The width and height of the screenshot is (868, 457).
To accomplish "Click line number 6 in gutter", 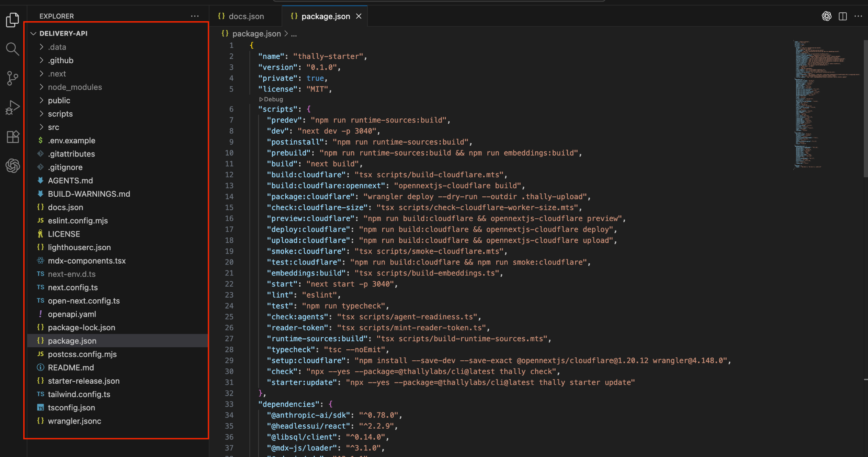I will click(231, 109).
